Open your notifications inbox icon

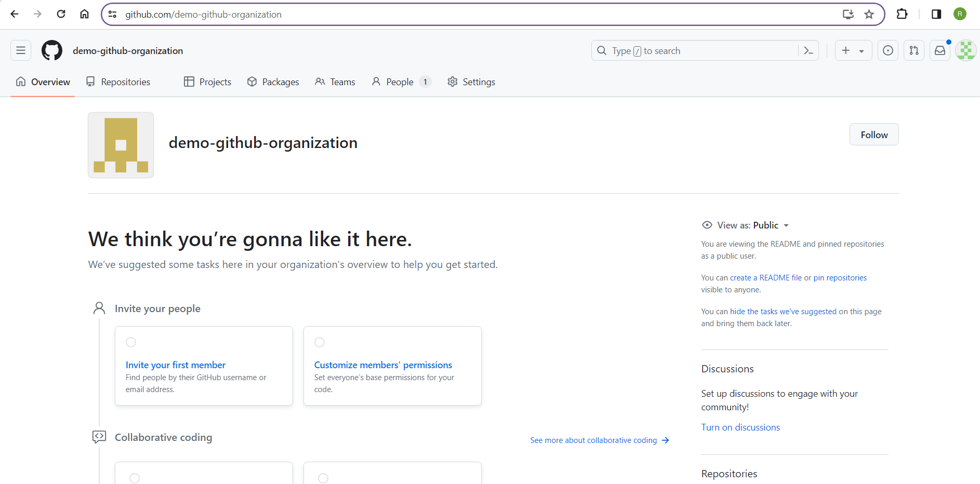click(x=940, y=50)
